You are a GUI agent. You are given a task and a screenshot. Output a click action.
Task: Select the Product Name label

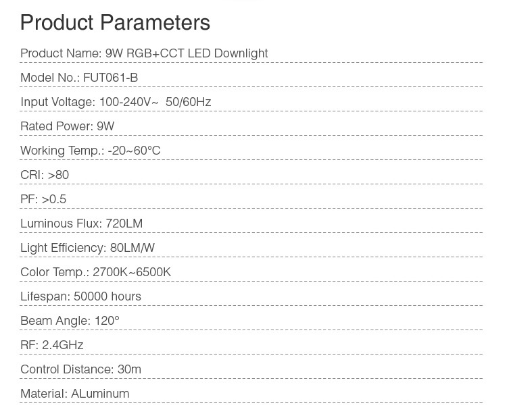[61, 53]
